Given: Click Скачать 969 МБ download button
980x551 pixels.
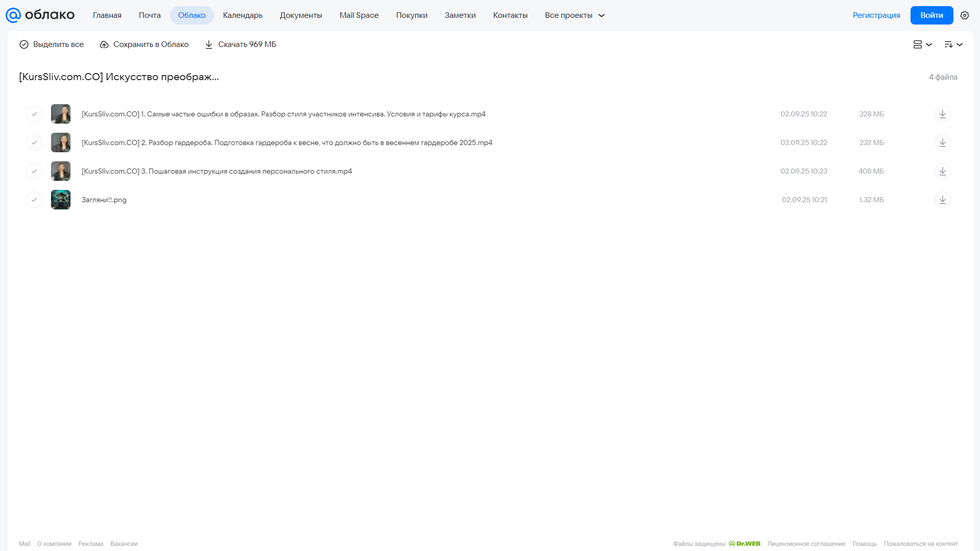Looking at the screenshot, I should click(x=240, y=44).
